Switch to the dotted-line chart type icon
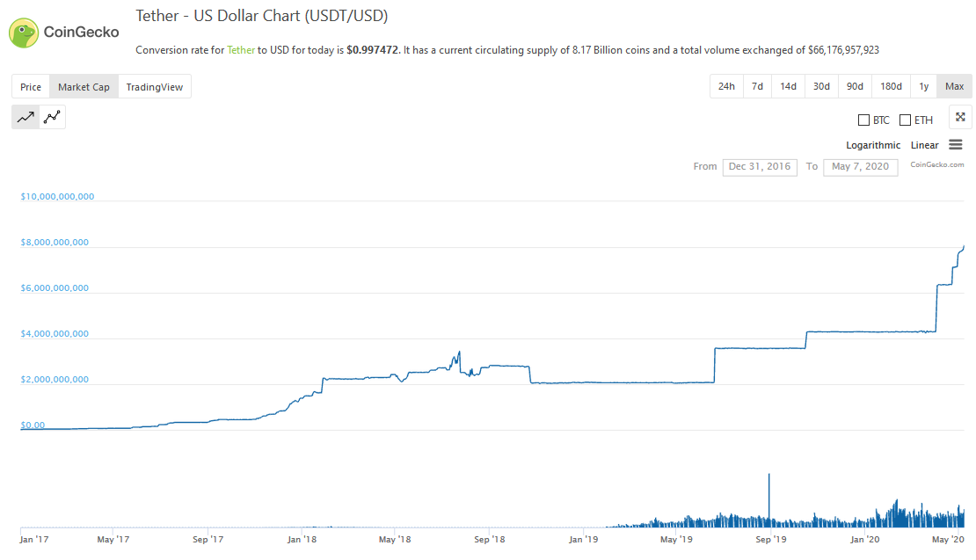 (x=52, y=117)
